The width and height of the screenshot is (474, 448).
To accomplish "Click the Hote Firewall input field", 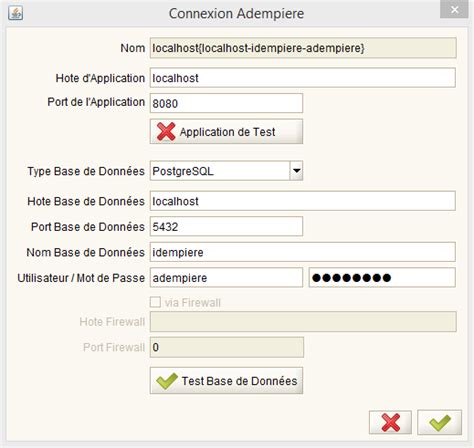I will tap(303, 322).
